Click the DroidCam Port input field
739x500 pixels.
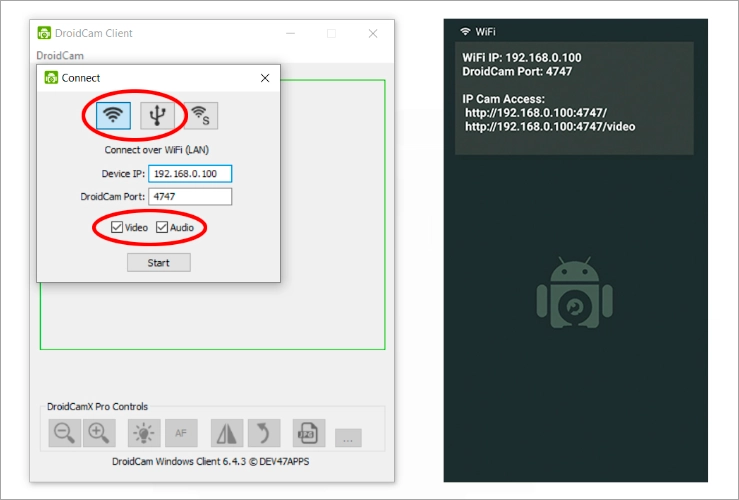pos(190,197)
